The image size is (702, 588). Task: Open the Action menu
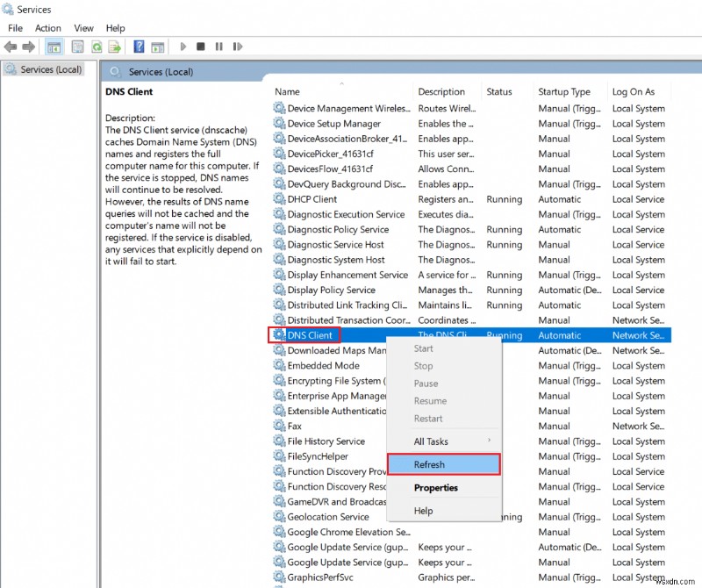[47, 27]
